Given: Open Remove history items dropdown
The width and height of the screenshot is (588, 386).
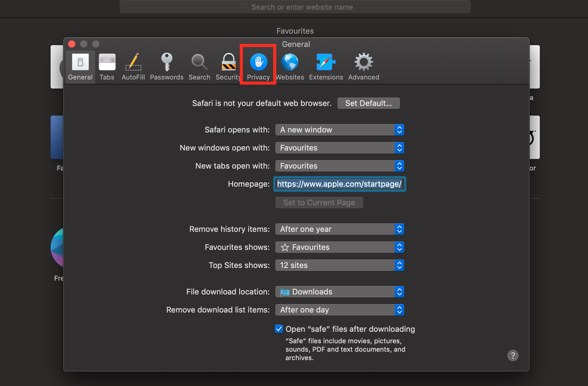Looking at the screenshot, I should [x=339, y=229].
